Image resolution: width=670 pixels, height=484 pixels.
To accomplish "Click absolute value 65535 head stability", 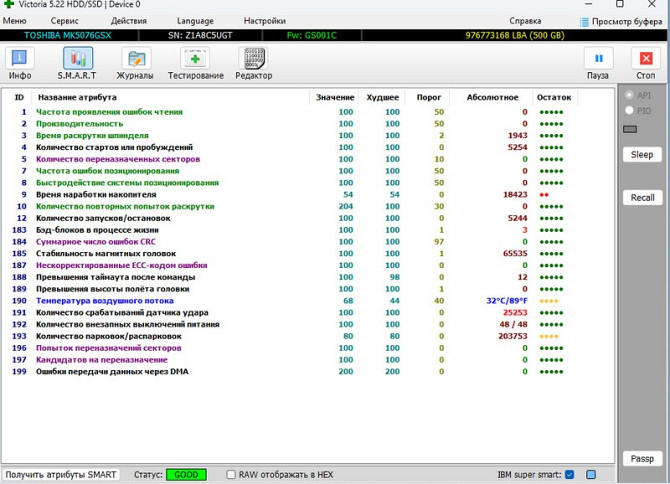I will tap(515, 254).
